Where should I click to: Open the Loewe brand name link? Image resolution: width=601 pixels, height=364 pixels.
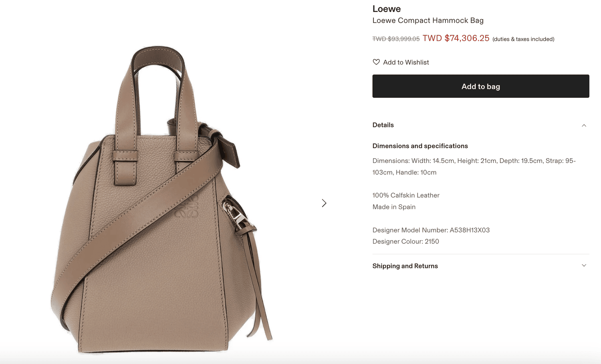tap(387, 9)
